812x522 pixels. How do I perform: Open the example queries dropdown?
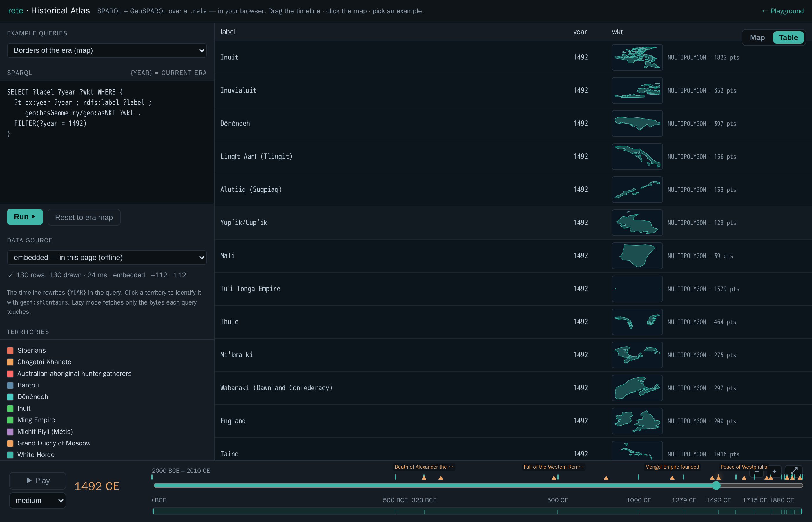coord(107,50)
